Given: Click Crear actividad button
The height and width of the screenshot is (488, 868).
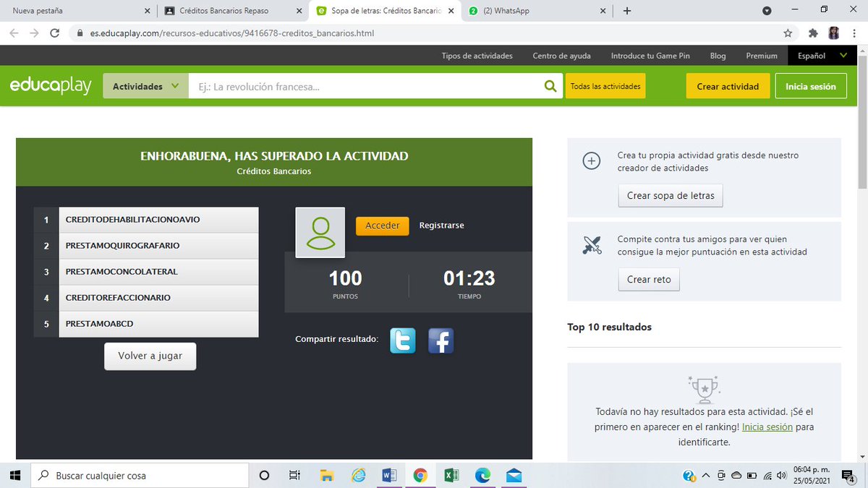Looking at the screenshot, I should tap(728, 86).
